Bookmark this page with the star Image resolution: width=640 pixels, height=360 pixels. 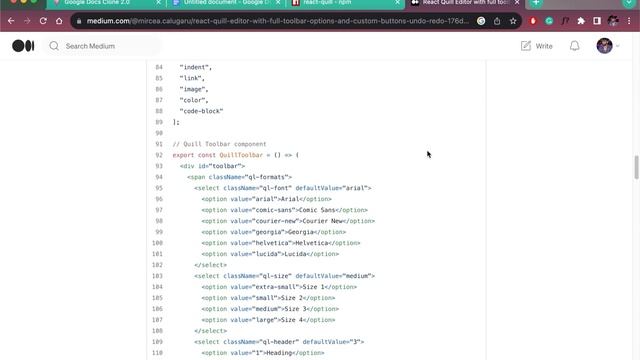(513, 21)
